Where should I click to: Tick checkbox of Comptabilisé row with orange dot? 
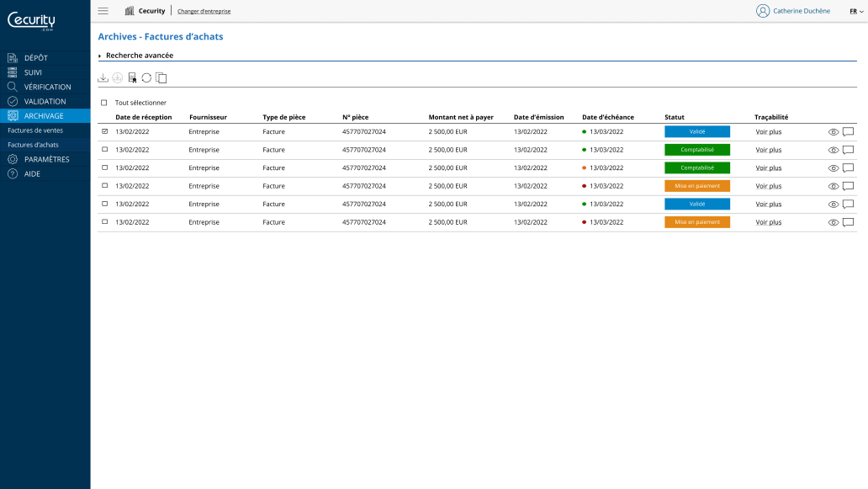[x=104, y=167]
